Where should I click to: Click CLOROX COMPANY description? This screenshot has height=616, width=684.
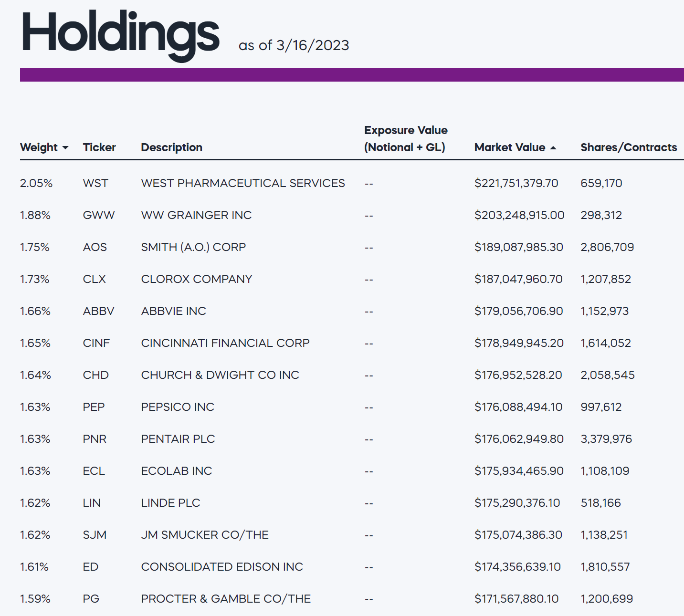(197, 279)
